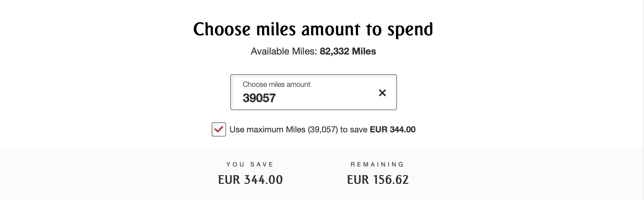The width and height of the screenshot is (644, 200).
Task: Uncheck the Use maximum Miles checkbox
Action: tap(219, 129)
